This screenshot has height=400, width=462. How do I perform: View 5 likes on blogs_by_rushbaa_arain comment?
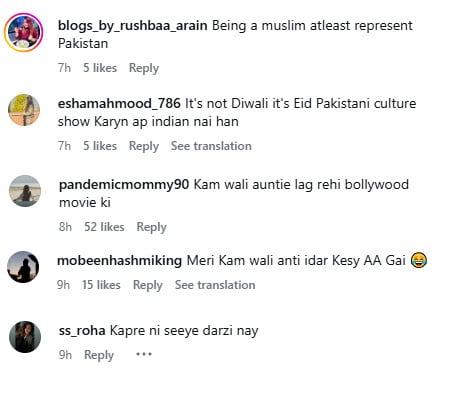pyautogui.click(x=100, y=68)
